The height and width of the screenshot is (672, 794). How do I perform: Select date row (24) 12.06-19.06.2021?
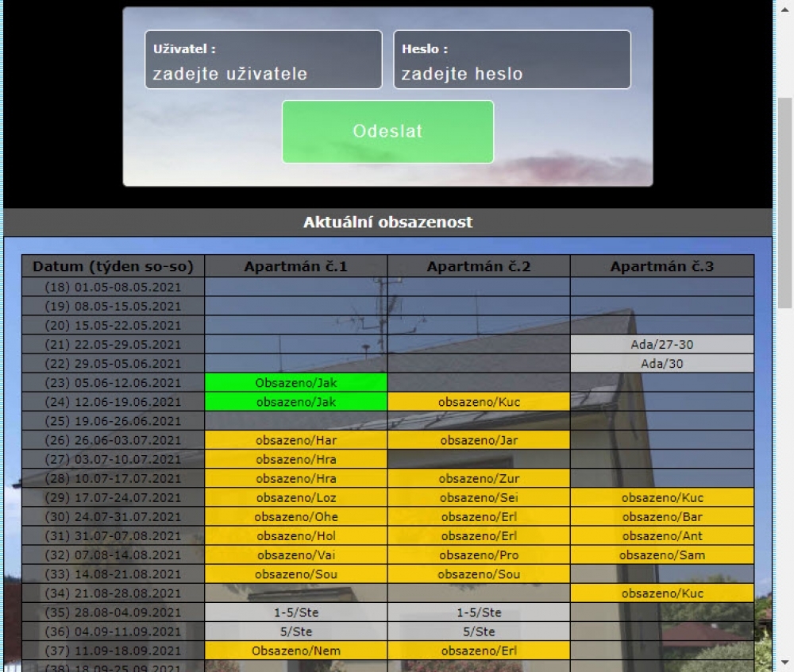tap(113, 402)
